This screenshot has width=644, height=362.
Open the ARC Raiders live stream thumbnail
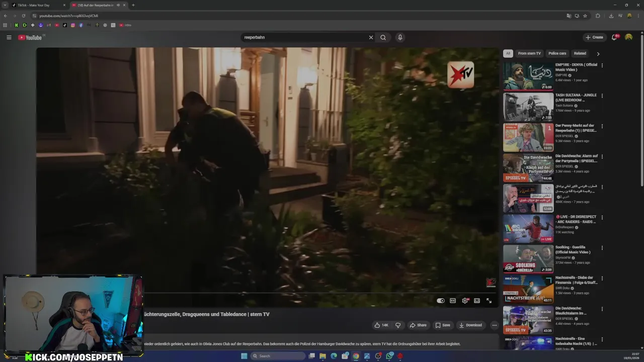point(528,228)
